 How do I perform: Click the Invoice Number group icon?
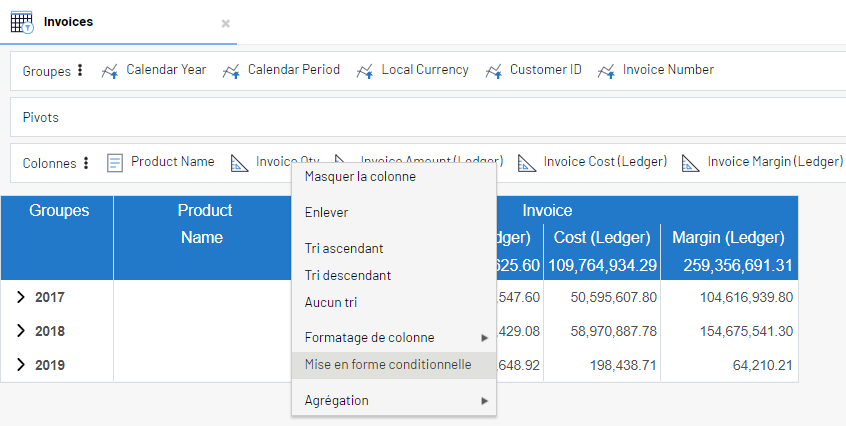click(x=606, y=71)
